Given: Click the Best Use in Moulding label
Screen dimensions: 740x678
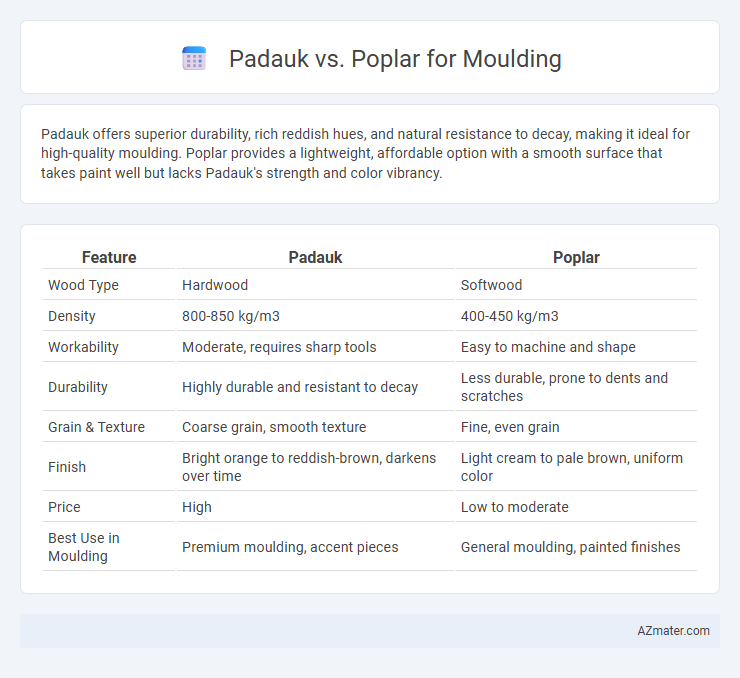Looking at the screenshot, I should pyautogui.click(x=84, y=547).
